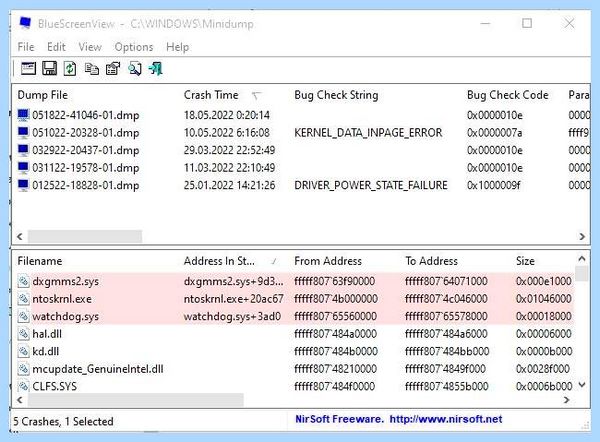Click bug check code 0x0000007a
Viewport: 600px width, 442px height.
[x=494, y=133]
